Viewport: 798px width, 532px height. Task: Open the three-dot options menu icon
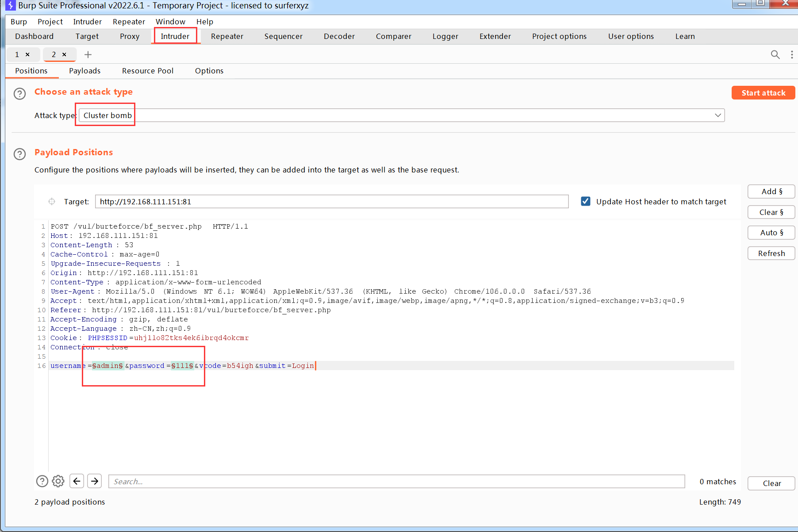[x=791, y=54]
